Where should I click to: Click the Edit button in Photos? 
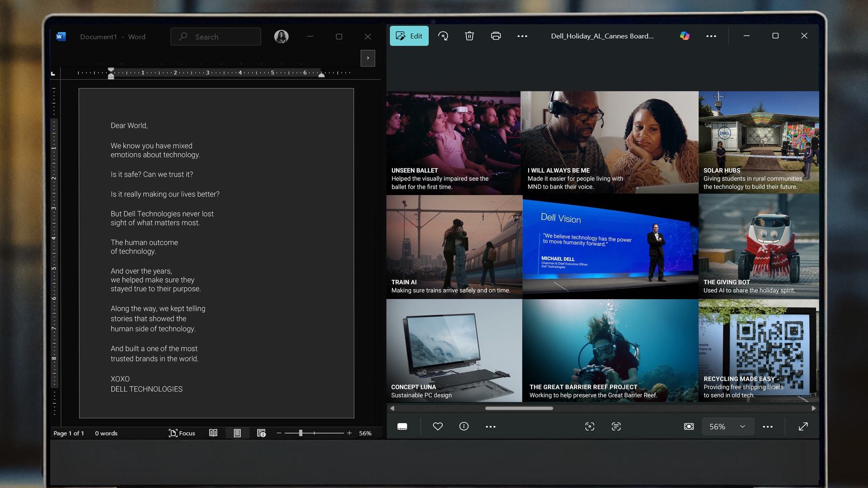click(x=409, y=36)
